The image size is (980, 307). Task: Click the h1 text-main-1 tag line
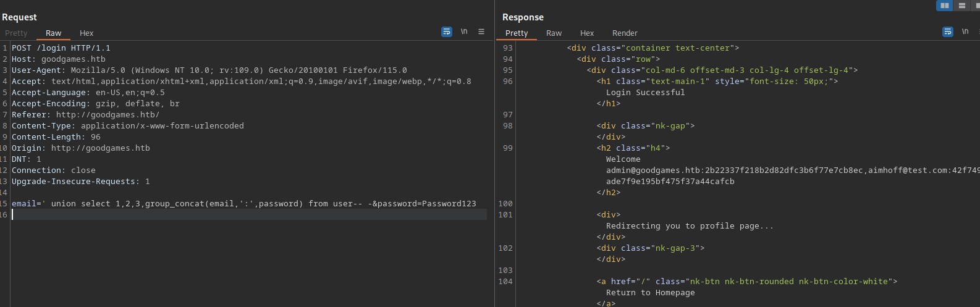717,82
